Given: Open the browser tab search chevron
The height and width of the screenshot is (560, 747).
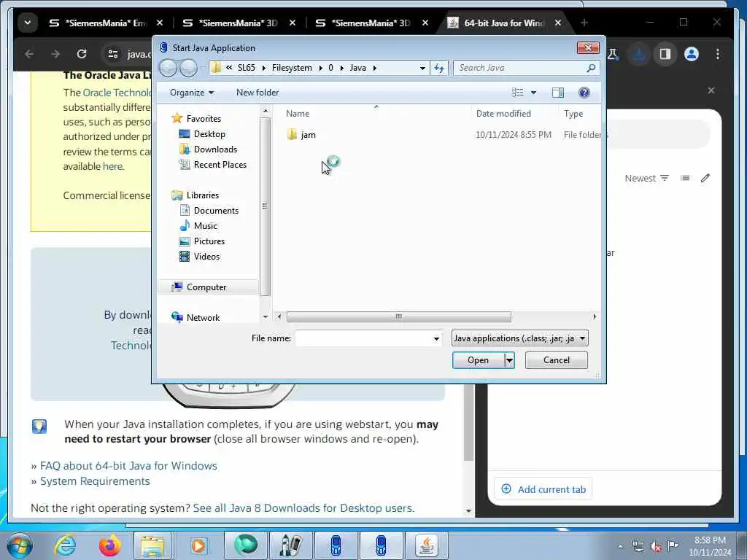Looking at the screenshot, I should click(28, 23).
